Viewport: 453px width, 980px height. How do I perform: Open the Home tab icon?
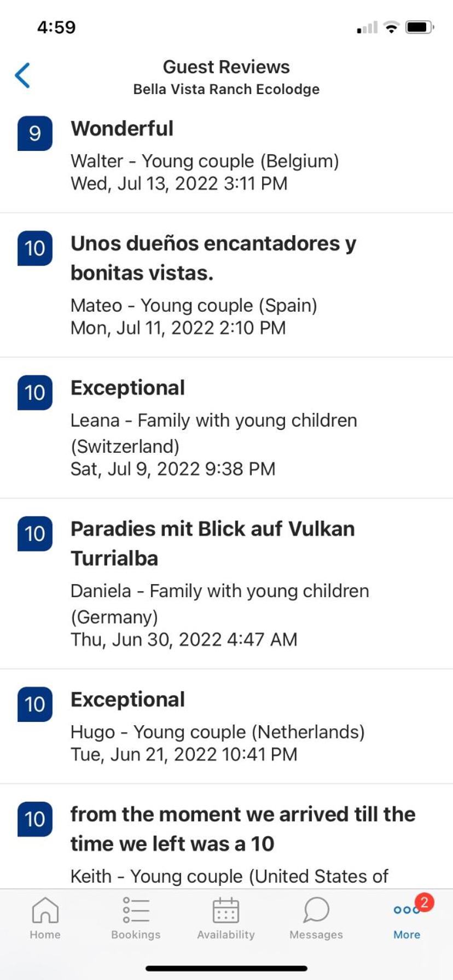pos(45,911)
